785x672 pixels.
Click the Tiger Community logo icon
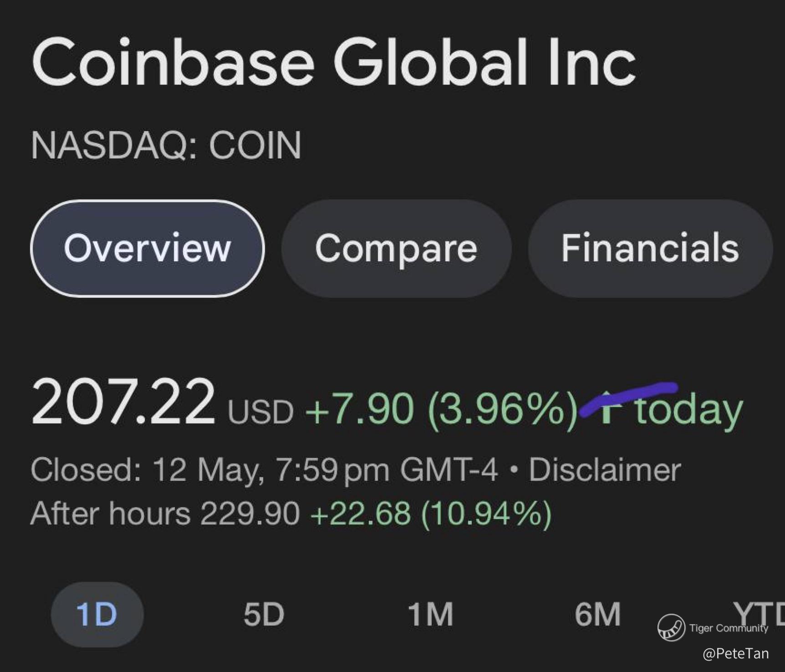(x=671, y=627)
